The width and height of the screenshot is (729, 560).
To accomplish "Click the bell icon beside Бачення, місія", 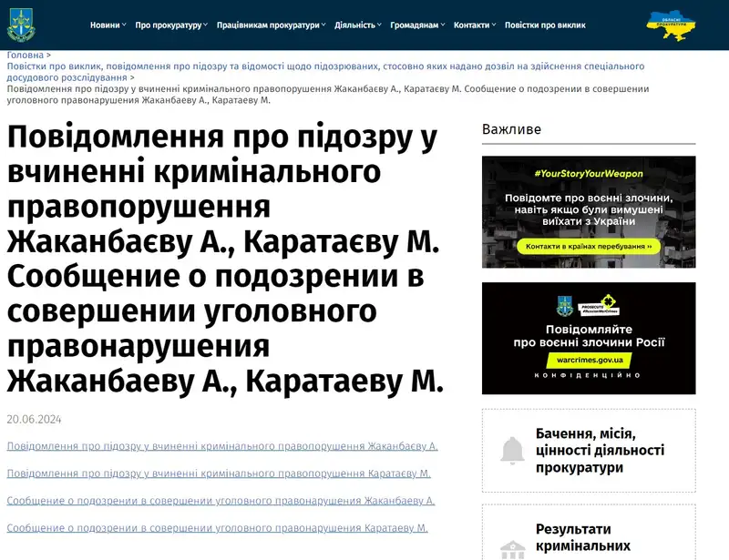I will tap(512, 450).
